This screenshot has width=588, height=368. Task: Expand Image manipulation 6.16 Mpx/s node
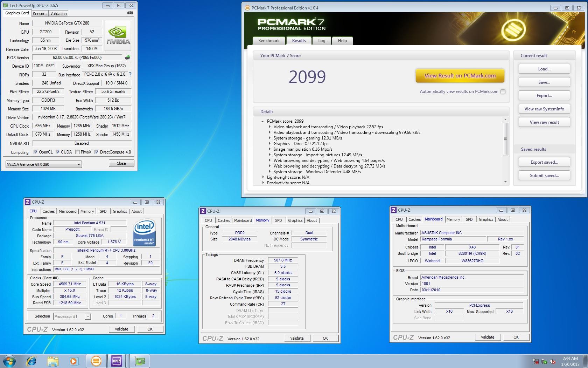[269, 149]
